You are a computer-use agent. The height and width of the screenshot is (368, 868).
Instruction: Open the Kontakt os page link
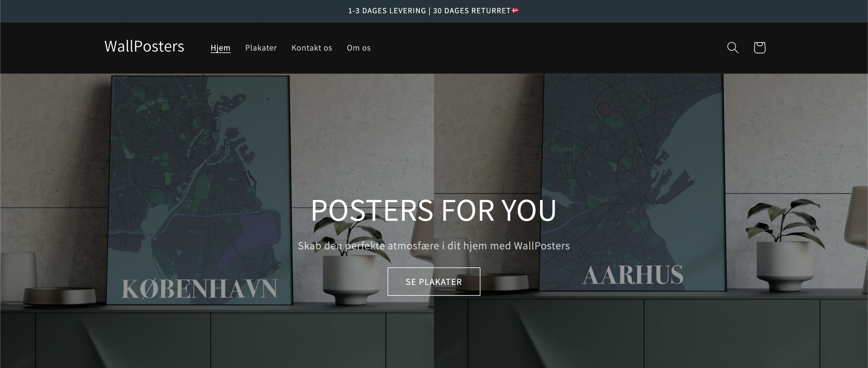pos(312,48)
